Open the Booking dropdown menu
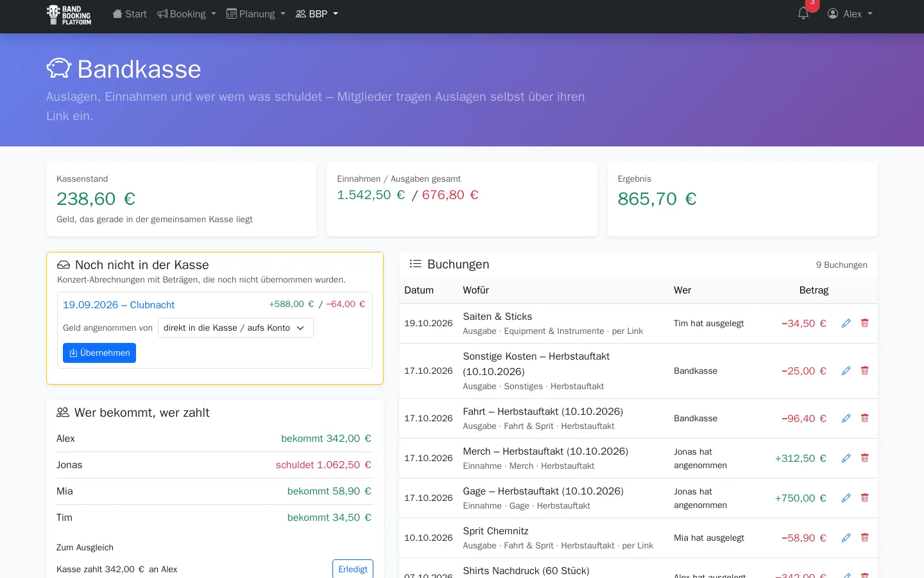The image size is (924, 578). pyautogui.click(x=187, y=13)
